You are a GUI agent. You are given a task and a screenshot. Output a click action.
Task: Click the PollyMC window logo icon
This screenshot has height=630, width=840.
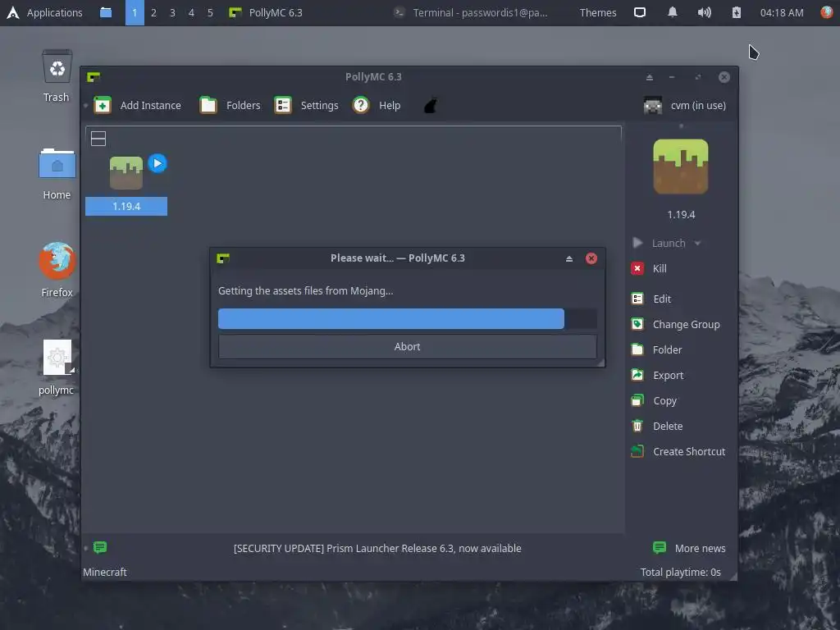(94, 77)
